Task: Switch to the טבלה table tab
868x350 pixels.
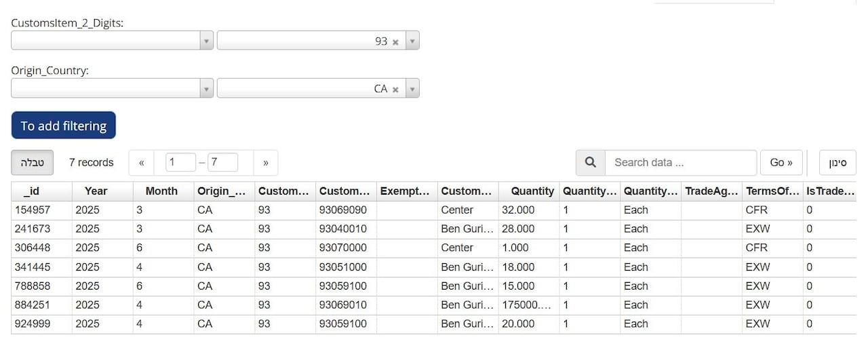Action: pyautogui.click(x=33, y=163)
